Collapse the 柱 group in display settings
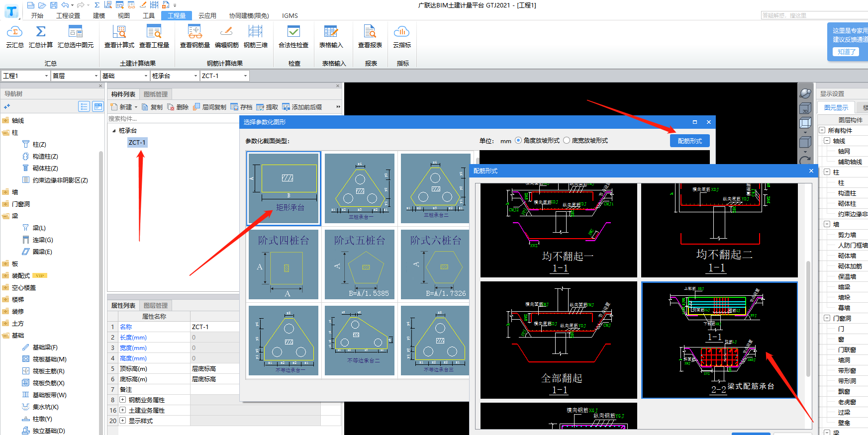The image size is (868, 435). (827, 172)
